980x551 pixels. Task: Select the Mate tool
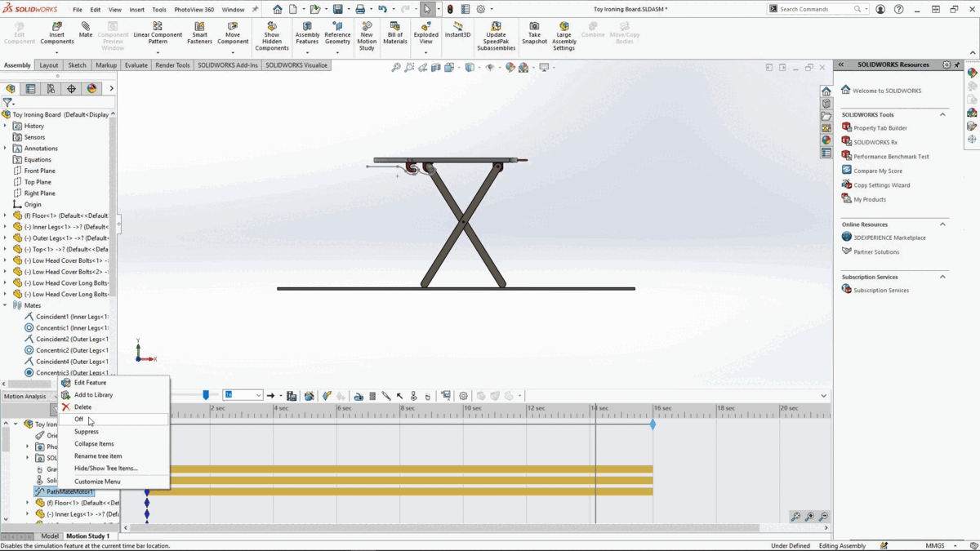[x=84, y=36]
